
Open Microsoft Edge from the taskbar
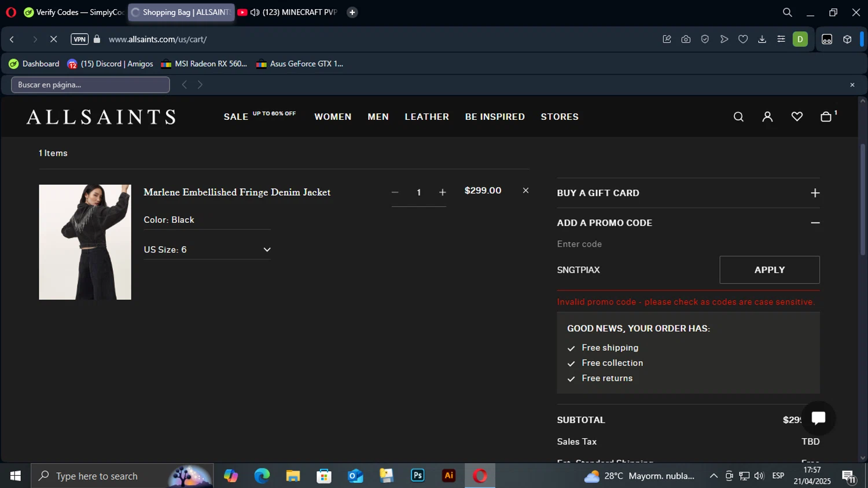(x=262, y=476)
